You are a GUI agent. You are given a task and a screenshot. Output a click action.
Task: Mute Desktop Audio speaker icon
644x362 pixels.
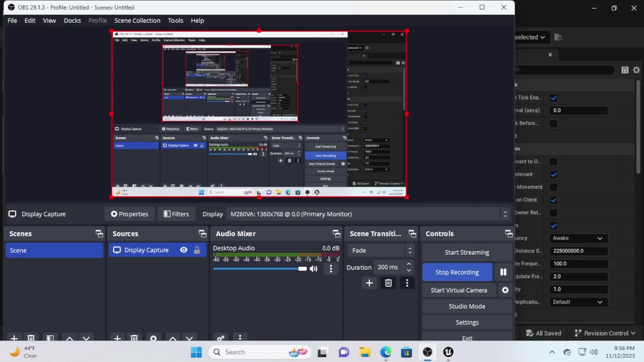pos(314,269)
